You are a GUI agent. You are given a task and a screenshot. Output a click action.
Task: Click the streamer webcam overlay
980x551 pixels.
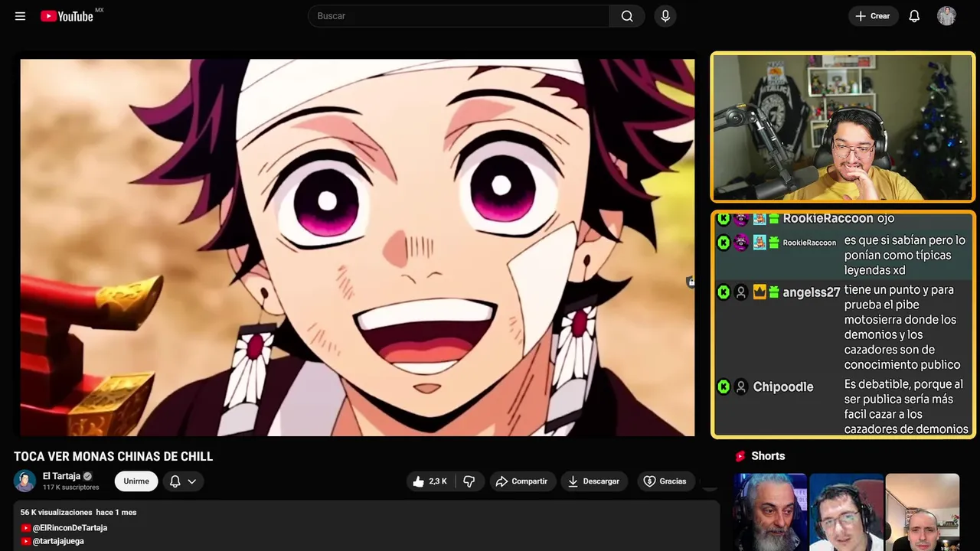click(x=842, y=127)
